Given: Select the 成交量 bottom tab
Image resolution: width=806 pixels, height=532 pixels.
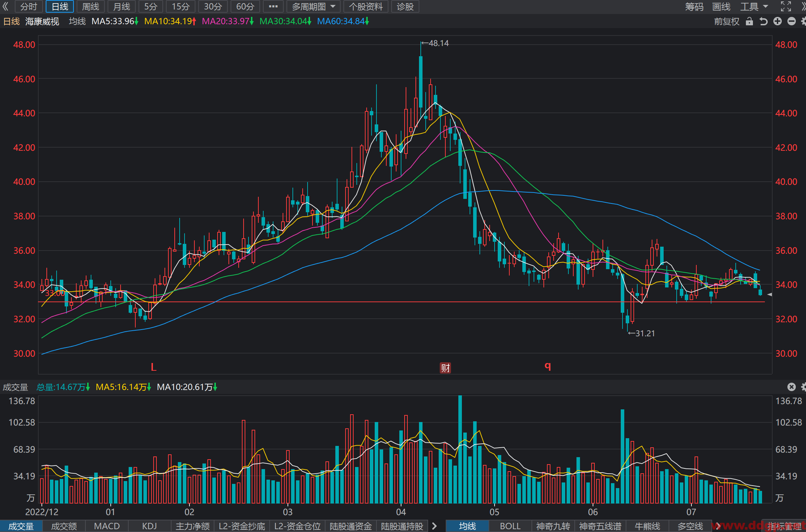Looking at the screenshot, I should 21,526.
